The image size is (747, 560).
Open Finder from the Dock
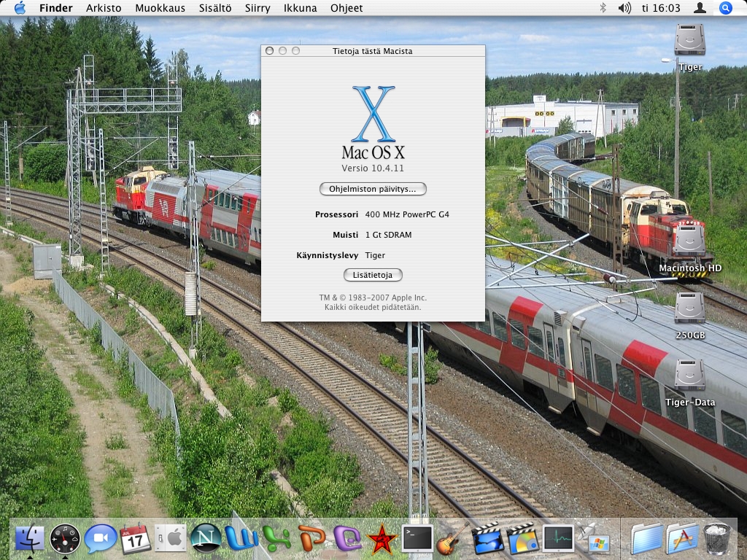(29, 539)
